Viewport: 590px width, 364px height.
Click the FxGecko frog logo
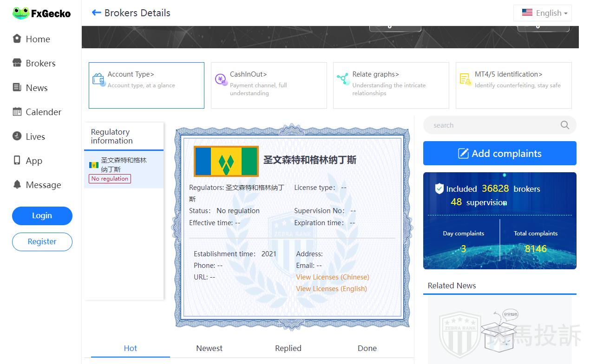pos(21,13)
